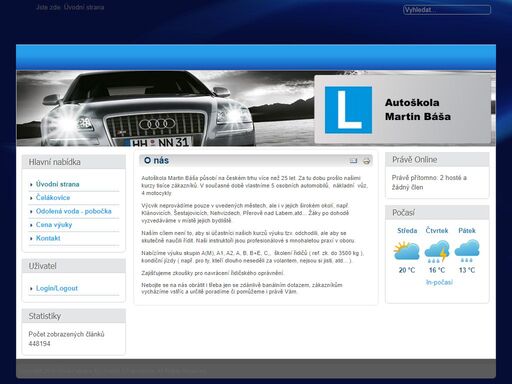Viewport: 512px width, 384px height.
Task: Click the Pátek day label
Action: pyautogui.click(x=467, y=230)
